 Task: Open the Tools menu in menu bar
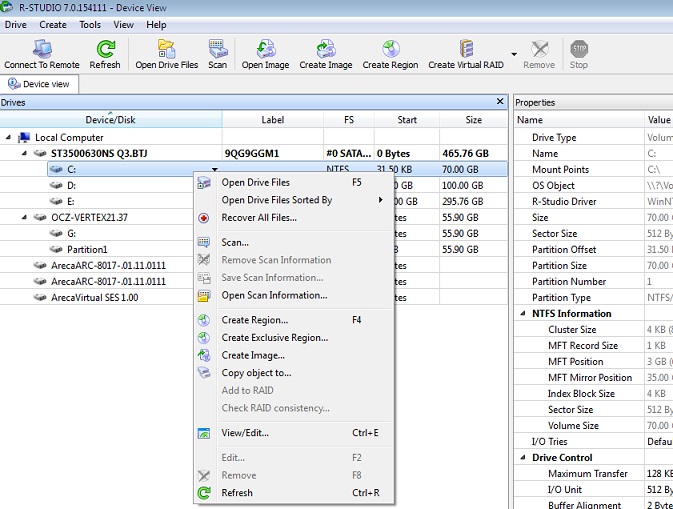click(x=90, y=24)
